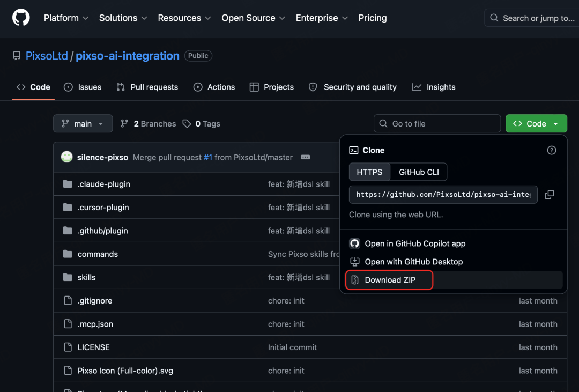Focus the Go to file field

[437, 123]
